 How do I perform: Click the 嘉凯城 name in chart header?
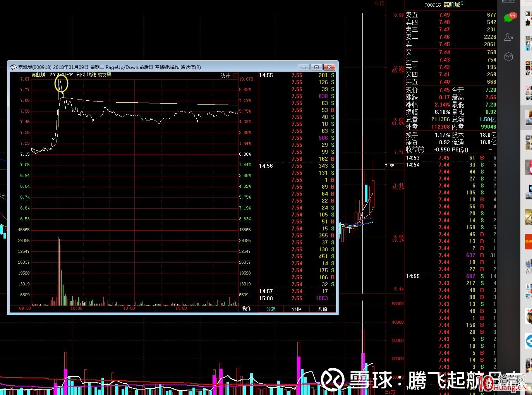tap(38, 75)
